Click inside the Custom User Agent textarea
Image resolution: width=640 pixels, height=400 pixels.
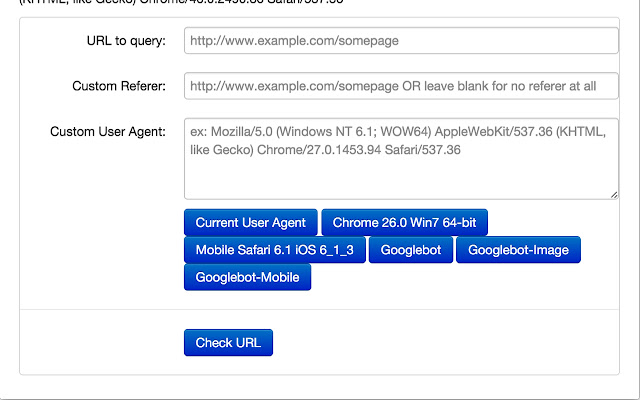[401, 159]
